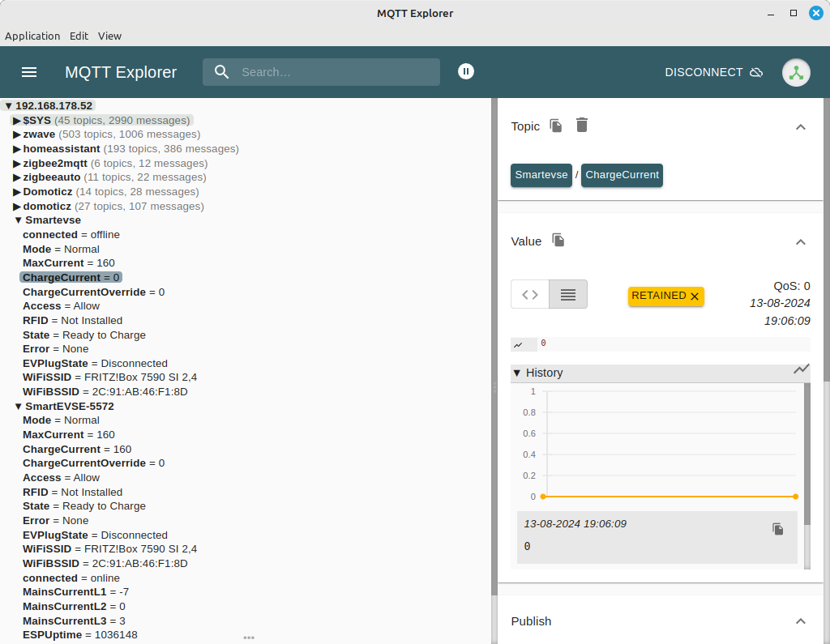Open the Edit menu
The image size is (830, 644).
coord(79,36)
